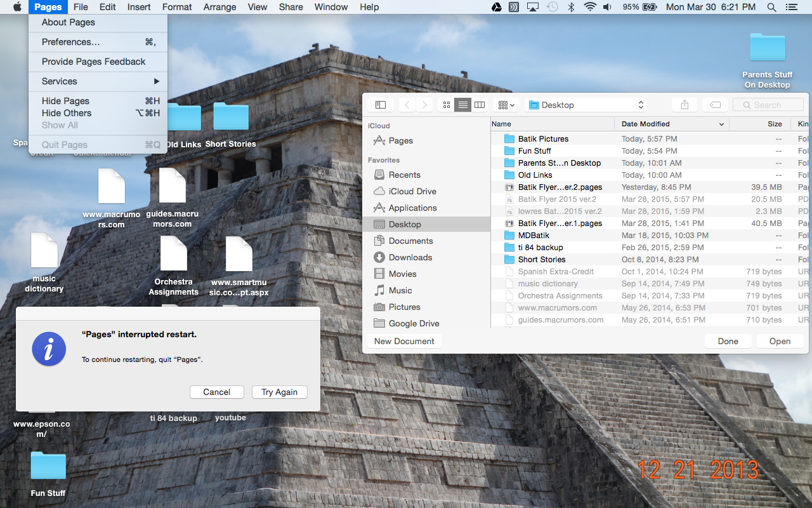Switch to column view in the toolbar

(x=479, y=104)
